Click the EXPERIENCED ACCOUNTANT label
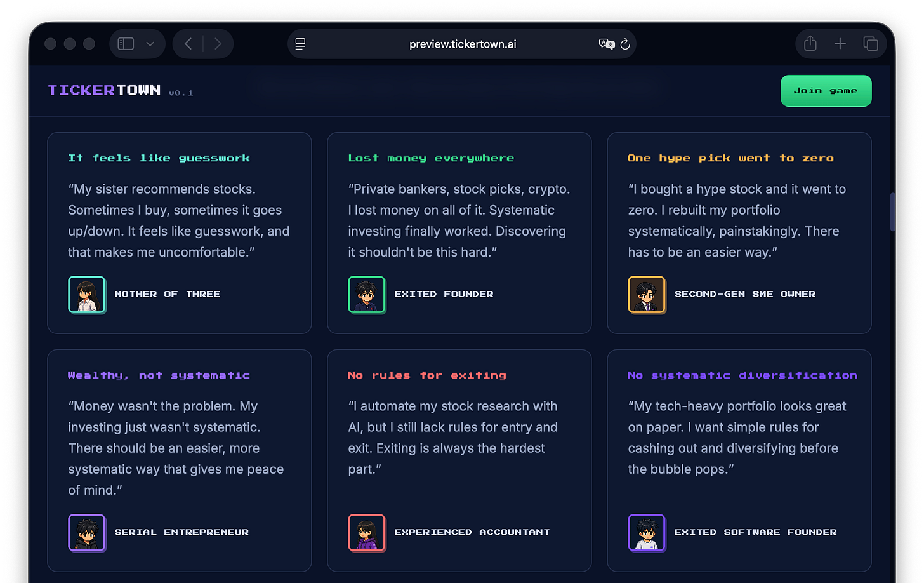The width and height of the screenshot is (924, 583). point(472,532)
